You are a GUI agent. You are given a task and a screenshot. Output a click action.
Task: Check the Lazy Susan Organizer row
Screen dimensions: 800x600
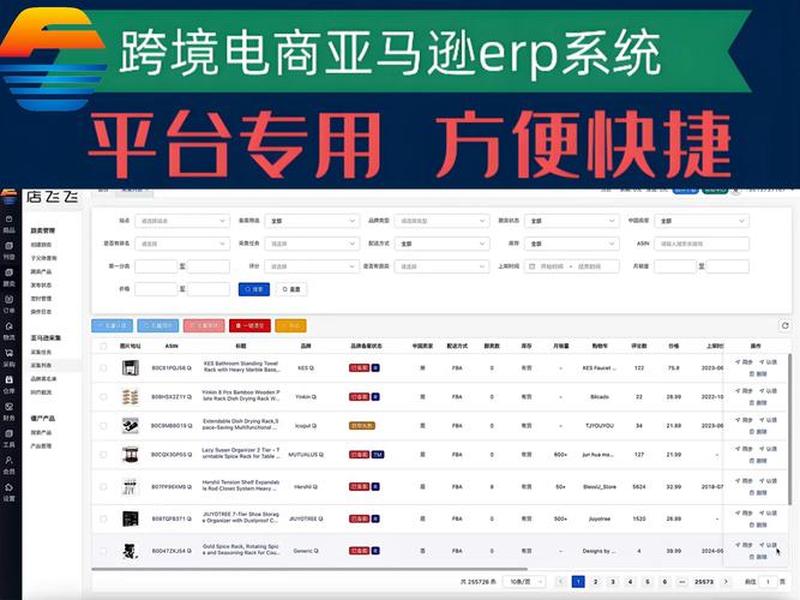point(104,455)
